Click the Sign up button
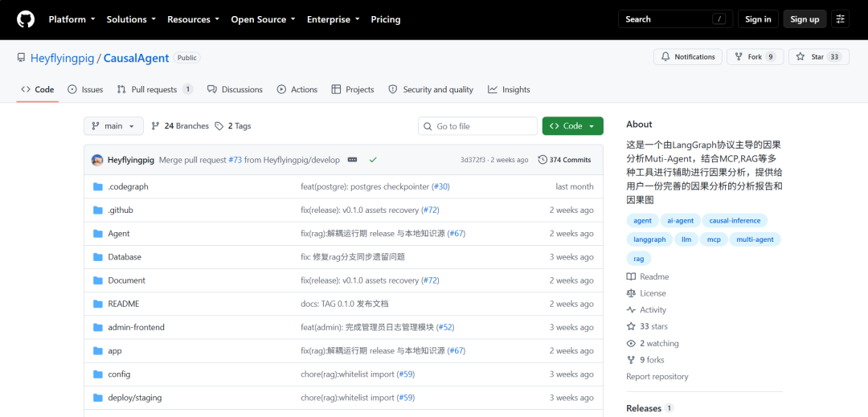 pyautogui.click(x=805, y=19)
